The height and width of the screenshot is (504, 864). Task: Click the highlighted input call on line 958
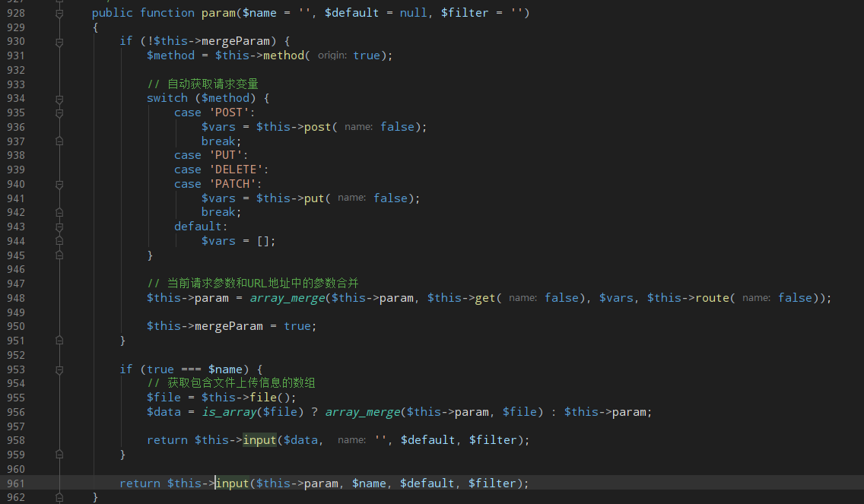tap(259, 440)
